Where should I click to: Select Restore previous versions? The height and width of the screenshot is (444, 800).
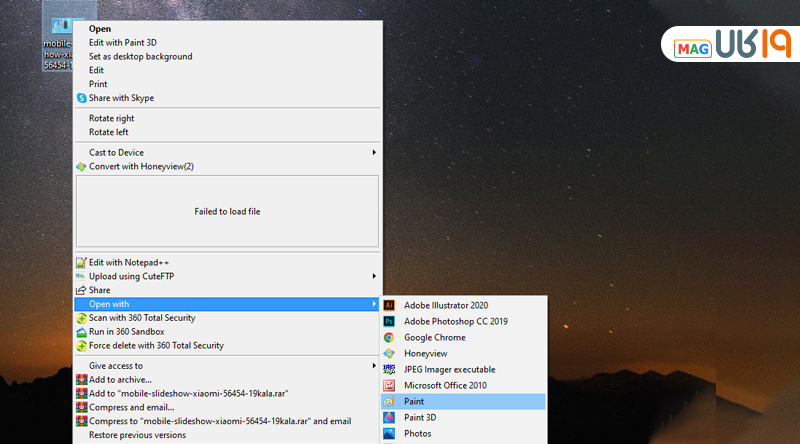[228, 435]
